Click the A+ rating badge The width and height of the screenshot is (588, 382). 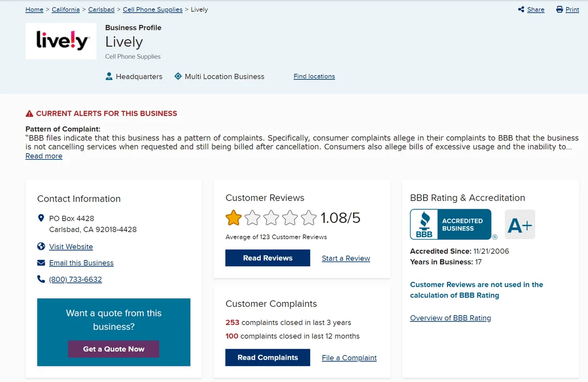pos(520,225)
